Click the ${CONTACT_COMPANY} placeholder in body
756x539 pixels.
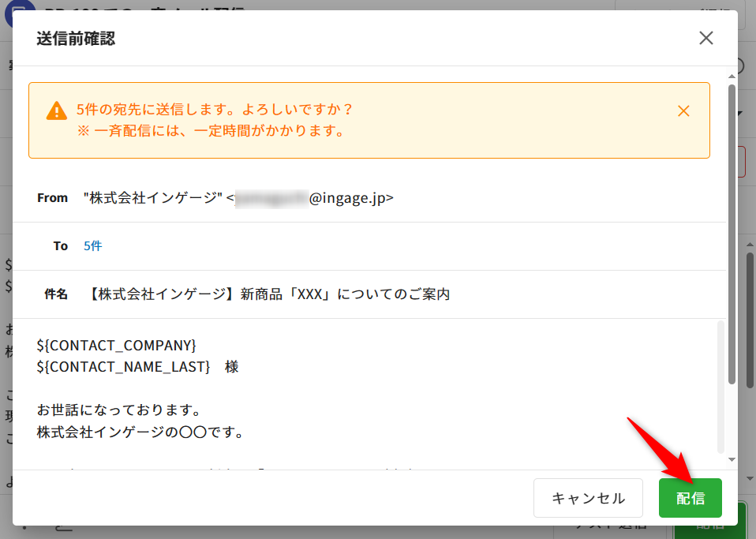click(116, 345)
